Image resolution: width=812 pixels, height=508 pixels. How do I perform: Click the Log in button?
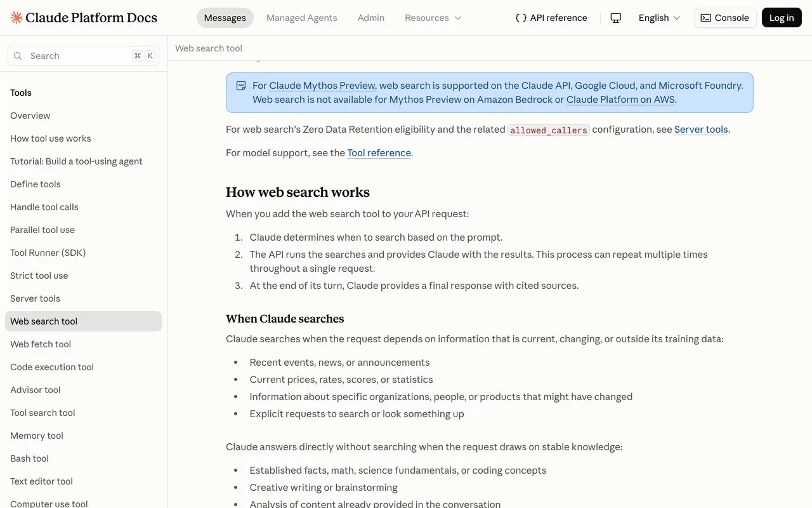click(782, 18)
